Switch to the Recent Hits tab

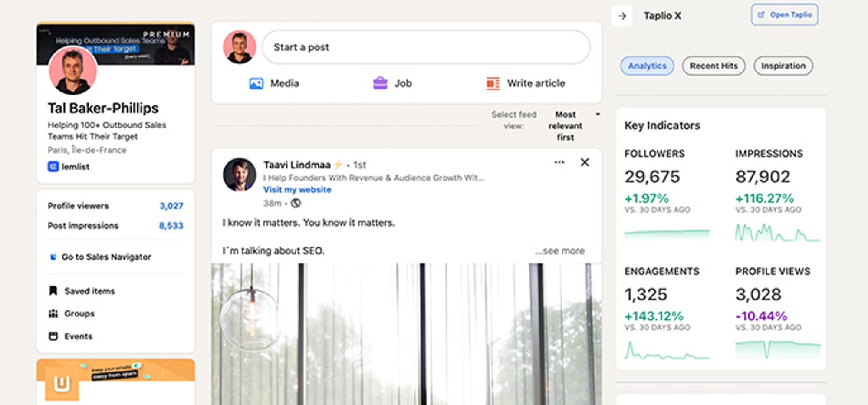coord(713,66)
